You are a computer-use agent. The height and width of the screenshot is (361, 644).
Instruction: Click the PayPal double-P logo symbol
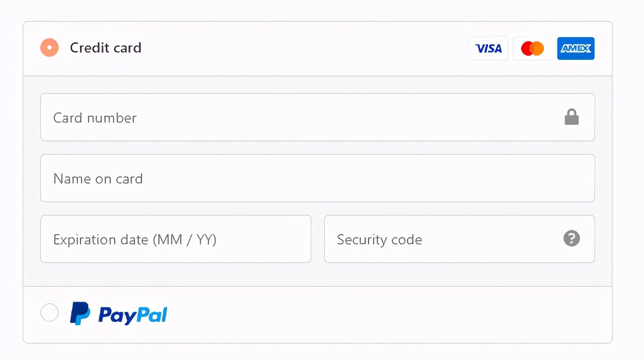click(80, 314)
